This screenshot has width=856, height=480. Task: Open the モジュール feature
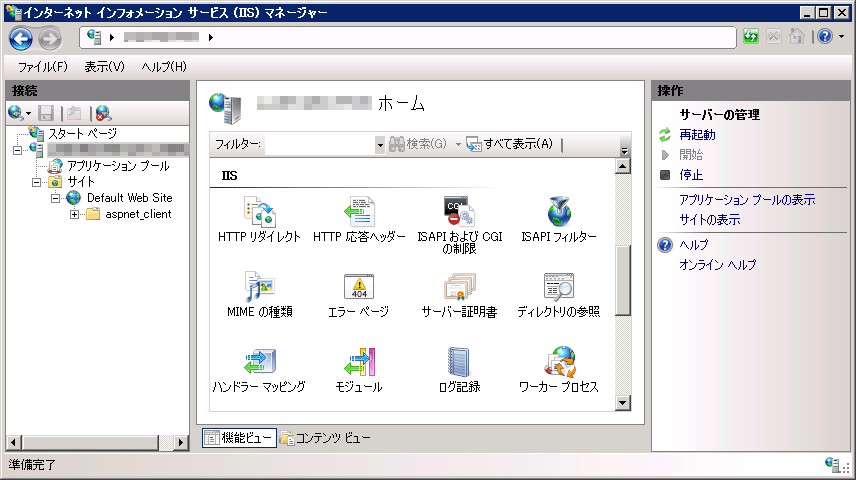coord(359,370)
